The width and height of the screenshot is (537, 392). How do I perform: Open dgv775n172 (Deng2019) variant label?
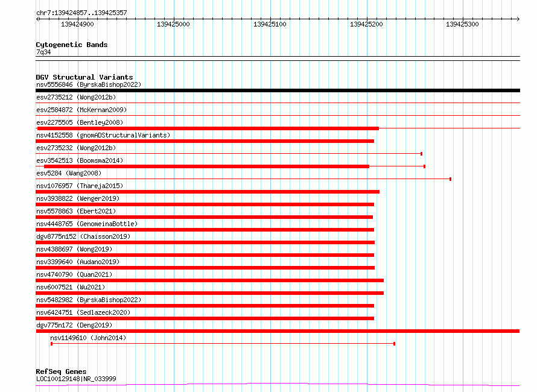74,325
